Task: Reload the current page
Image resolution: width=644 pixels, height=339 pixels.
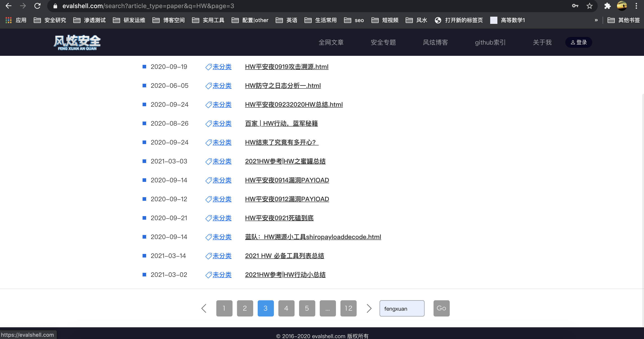Action: 37,6
